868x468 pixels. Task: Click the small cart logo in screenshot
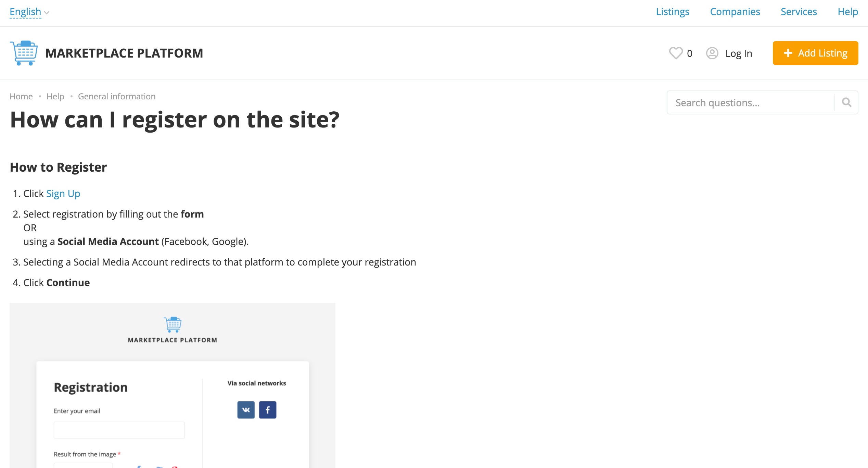[173, 324]
